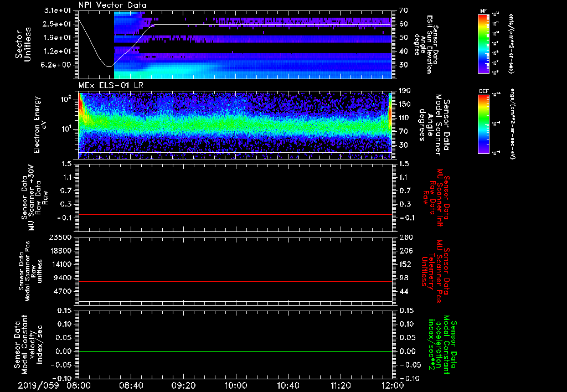Image resolution: width=567 pixels, height=392 pixels.
Task: Click the 70 degree elevation axis value
Action: tap(404, 11)
